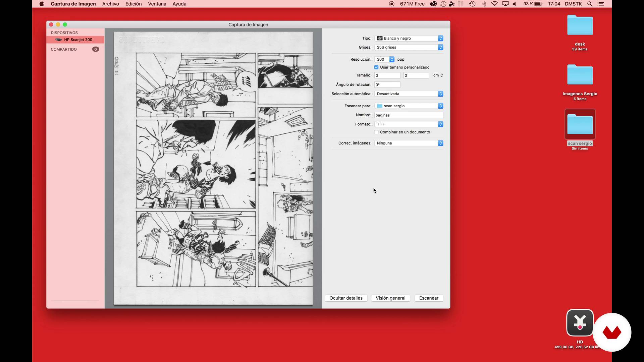This screenshot has width=644, height=362.
Task: Open the Tipo dropdown showing Blanco y negro
Action: pos(409,38)
